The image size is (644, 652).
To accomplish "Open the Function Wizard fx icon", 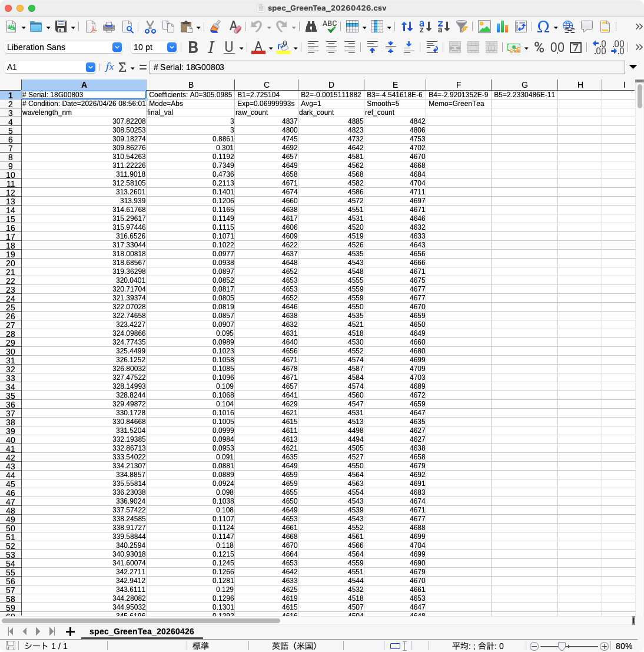I will [x=109, y=67].
